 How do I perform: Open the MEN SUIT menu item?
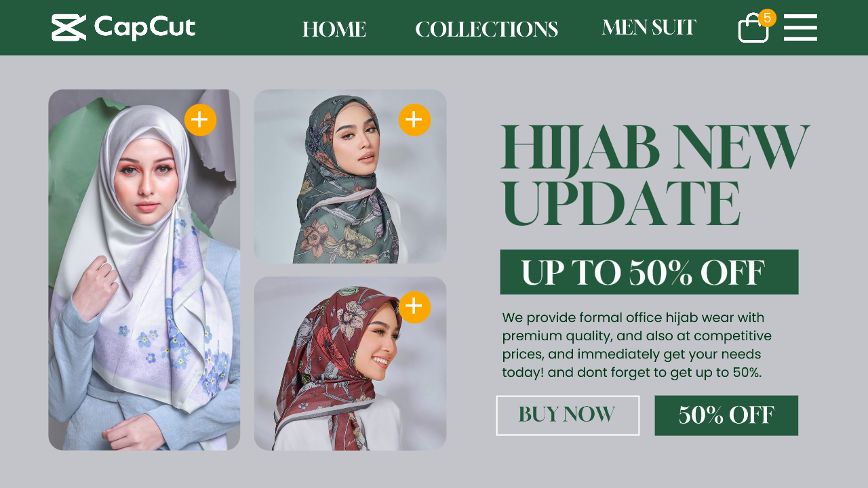pos(648,27)
